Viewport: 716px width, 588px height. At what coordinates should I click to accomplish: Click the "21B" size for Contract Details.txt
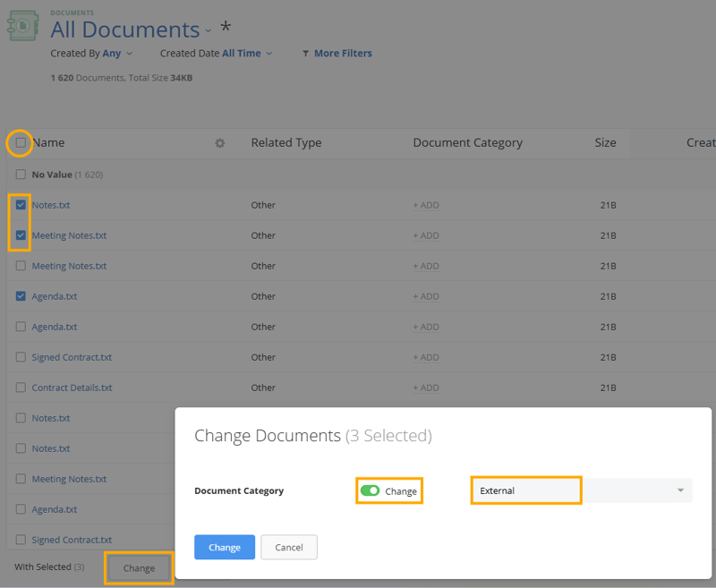tap(608, 388)
